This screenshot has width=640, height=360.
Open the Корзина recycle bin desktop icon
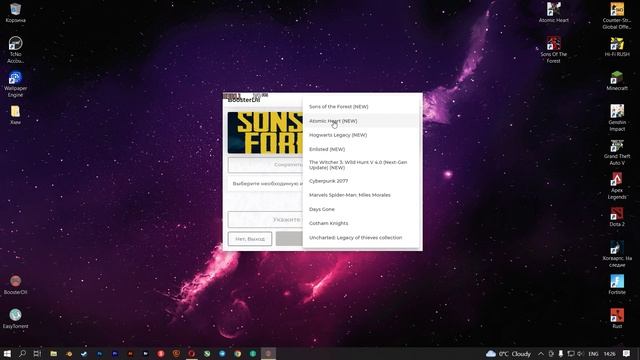click(x=16, y=13)
